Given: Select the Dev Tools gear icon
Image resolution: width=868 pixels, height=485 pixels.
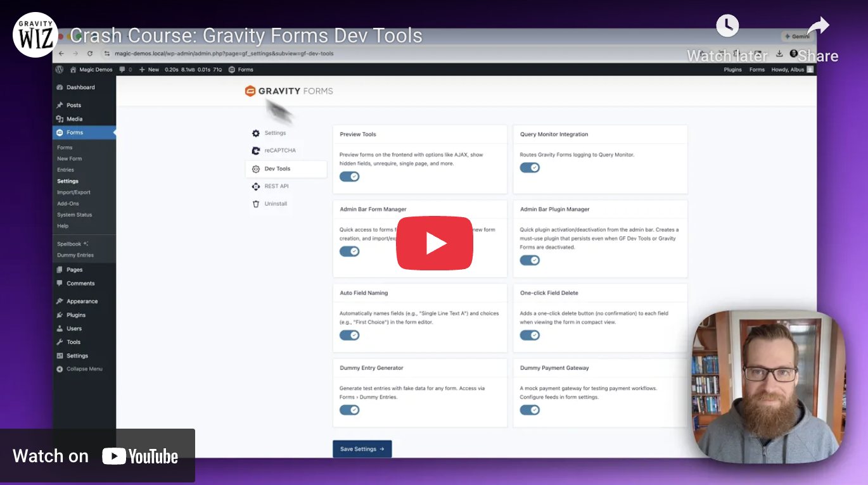Looking at the screenshot, I should coord(256,168).
